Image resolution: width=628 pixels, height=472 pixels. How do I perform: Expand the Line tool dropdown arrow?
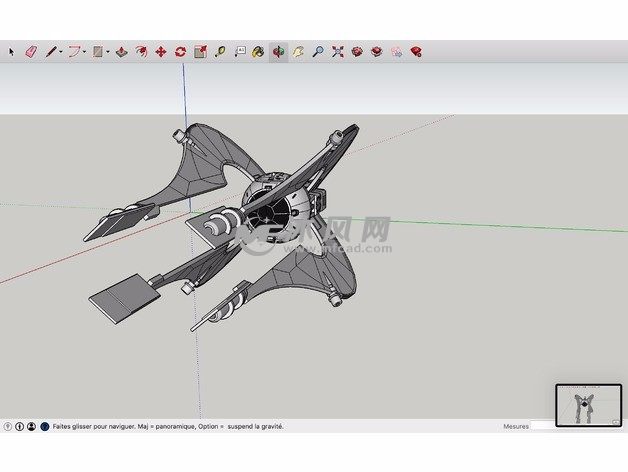click(x=61, y=51)
